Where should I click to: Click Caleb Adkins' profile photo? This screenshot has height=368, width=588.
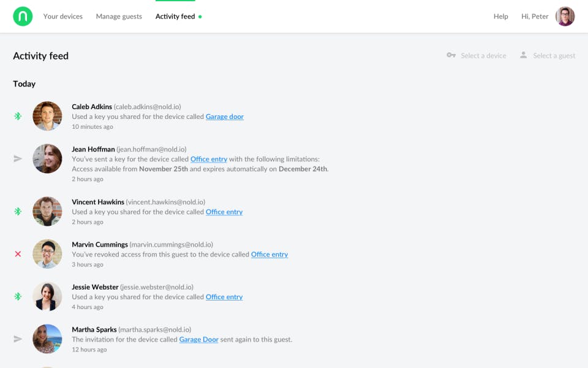[x=47, y=116]
